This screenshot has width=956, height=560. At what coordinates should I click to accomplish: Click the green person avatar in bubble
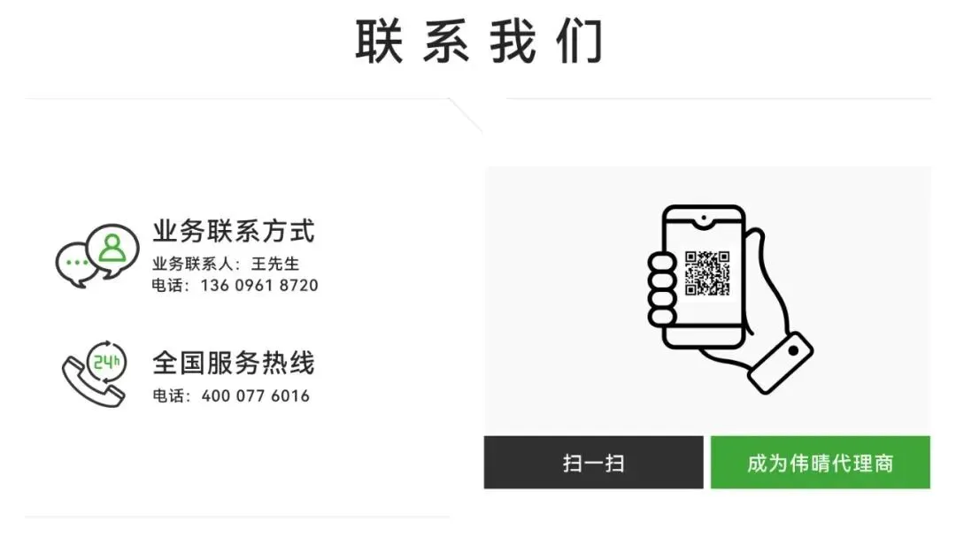point(112,248)
